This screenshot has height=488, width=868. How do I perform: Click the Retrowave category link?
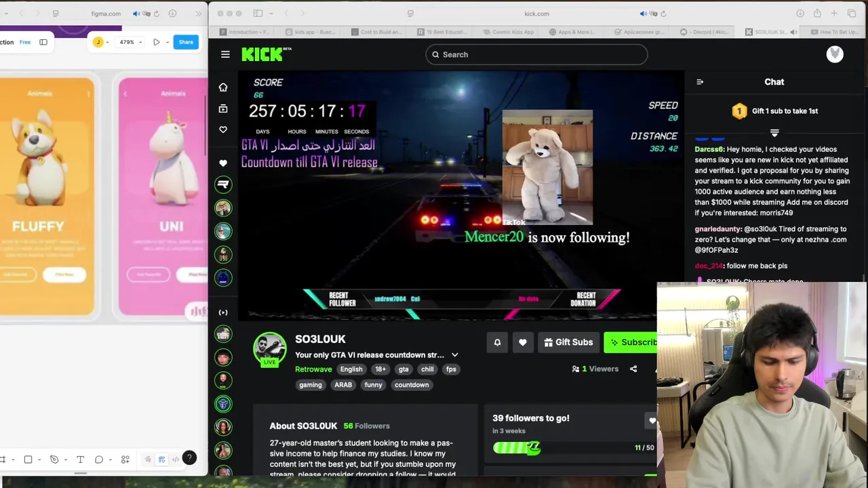tap(313, 369)
